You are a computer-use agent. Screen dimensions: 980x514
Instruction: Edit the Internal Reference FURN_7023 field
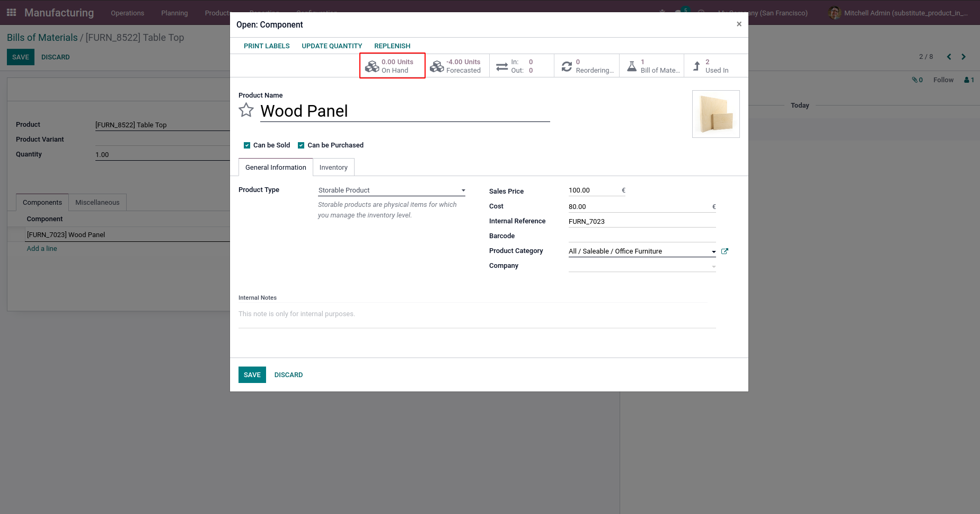point(642,222)
